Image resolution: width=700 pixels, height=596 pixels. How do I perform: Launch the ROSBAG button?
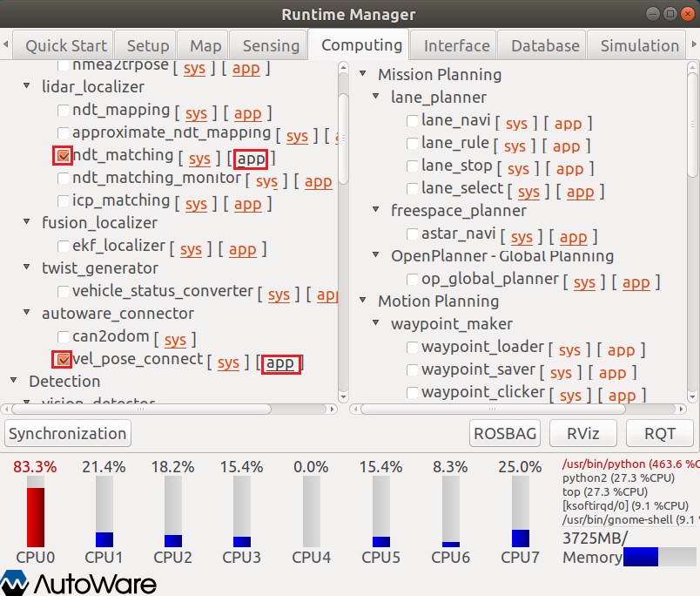tap(505, 433)
